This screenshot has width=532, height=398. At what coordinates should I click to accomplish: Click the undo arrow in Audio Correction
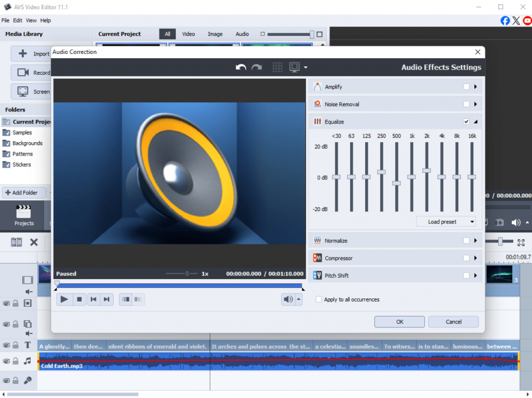pos(241,67)
